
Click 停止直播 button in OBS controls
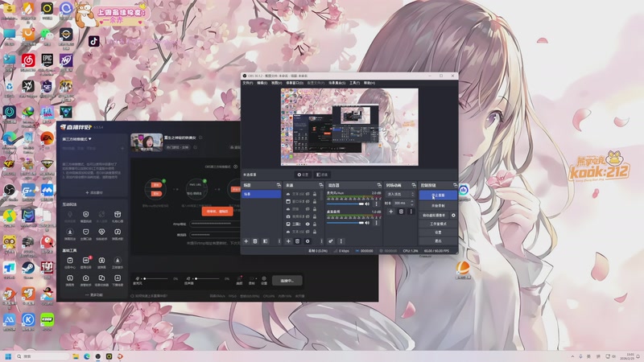point(438,195)
